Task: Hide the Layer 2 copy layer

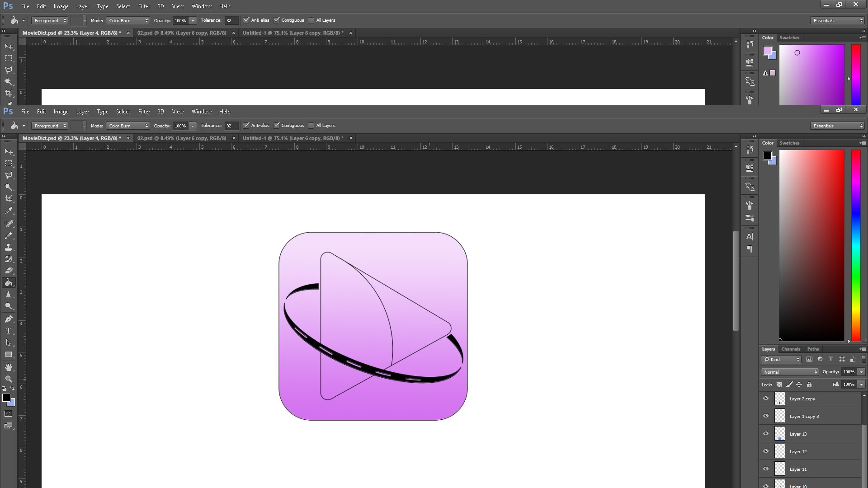Action: pos(766,399)
